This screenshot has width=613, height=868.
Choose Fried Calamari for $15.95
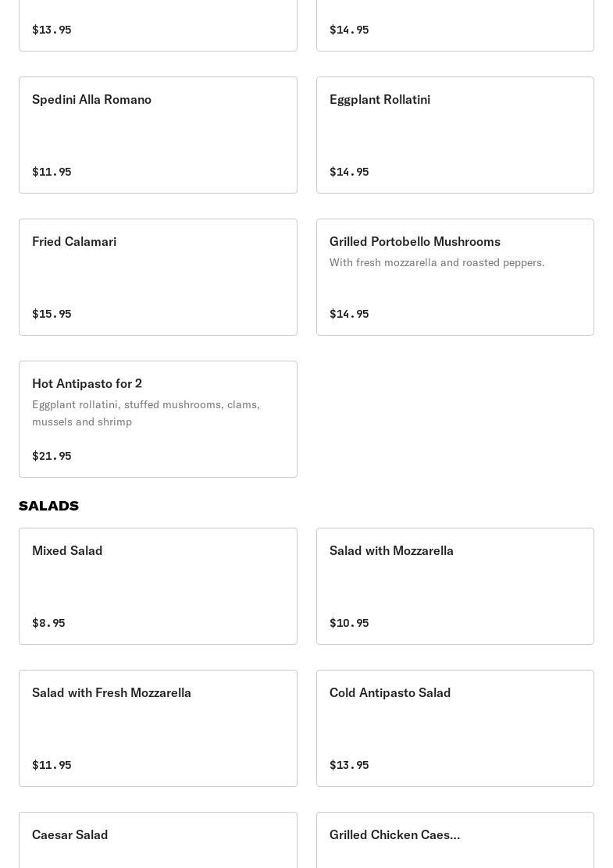coord(158,277)
